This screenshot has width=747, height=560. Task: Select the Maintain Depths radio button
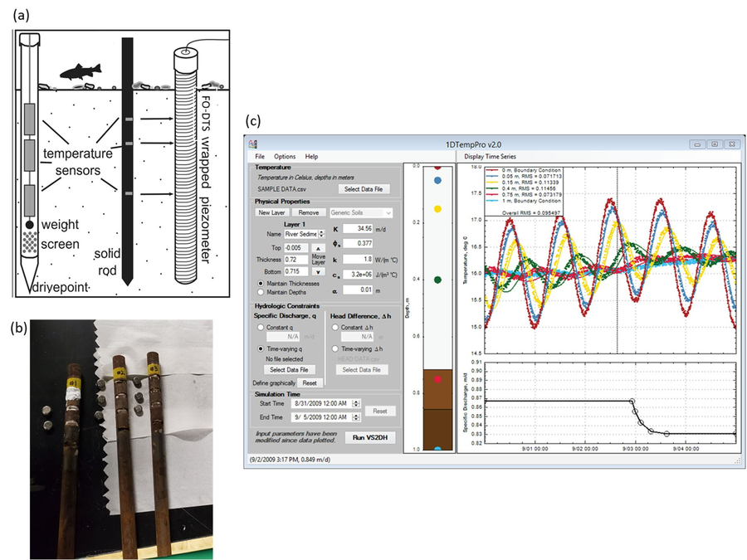click(262, 292)
